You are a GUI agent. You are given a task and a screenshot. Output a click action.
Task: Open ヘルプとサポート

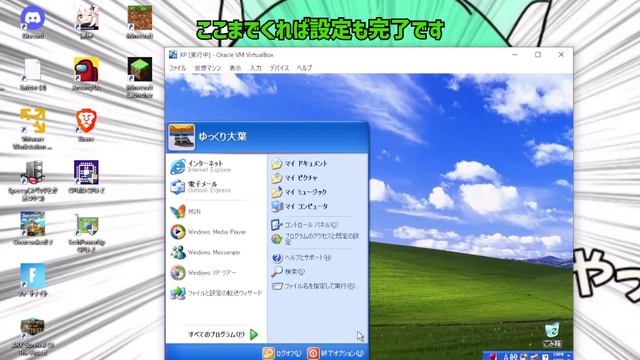(x=301, y=258)
